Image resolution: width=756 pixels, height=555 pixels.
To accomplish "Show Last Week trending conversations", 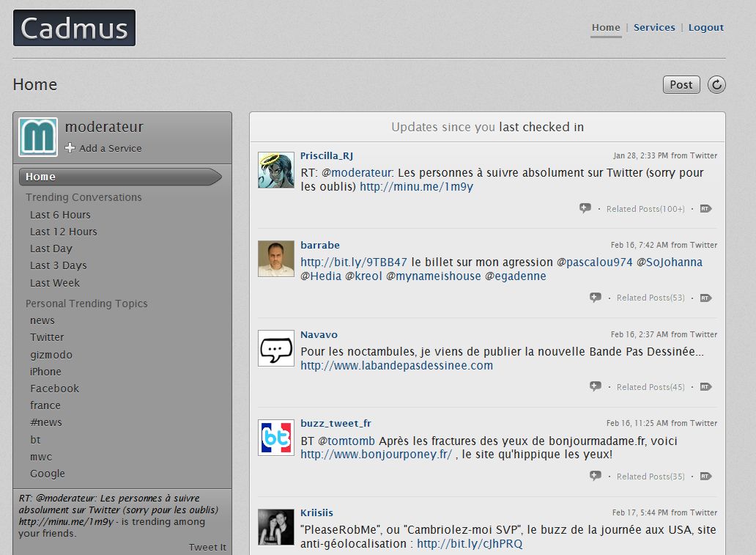I will 55,283.
